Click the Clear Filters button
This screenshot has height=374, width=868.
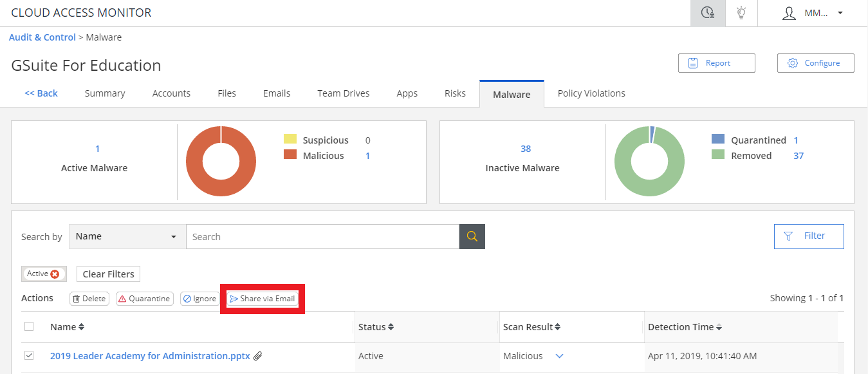click(x=108, y=274)
